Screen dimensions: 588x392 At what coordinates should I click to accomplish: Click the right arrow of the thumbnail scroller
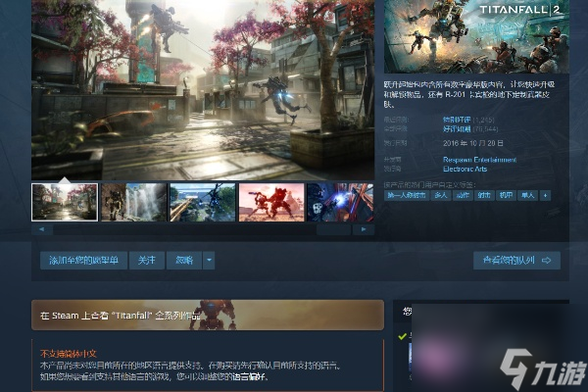(x=364, y=229)
